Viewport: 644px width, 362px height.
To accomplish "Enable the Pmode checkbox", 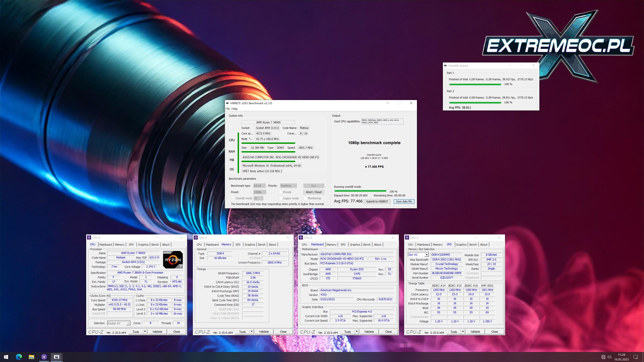I will tap(281, 192).
